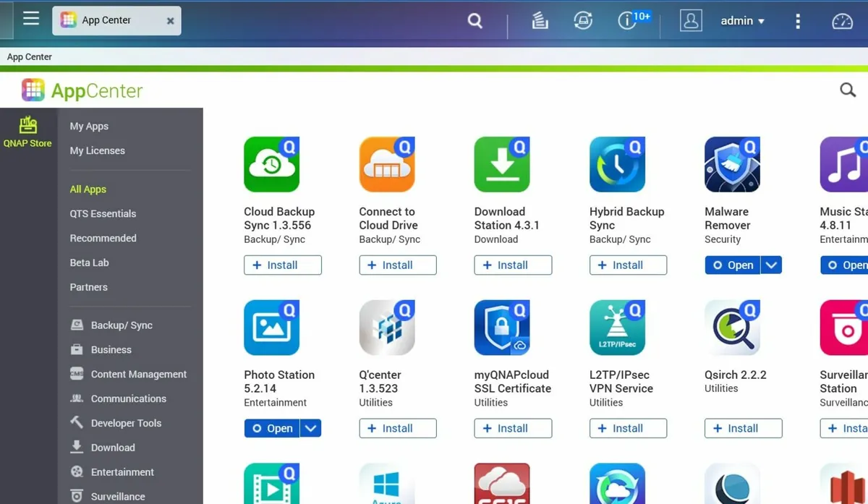
Task: Select All Apps category
Action: coord(88,189)
